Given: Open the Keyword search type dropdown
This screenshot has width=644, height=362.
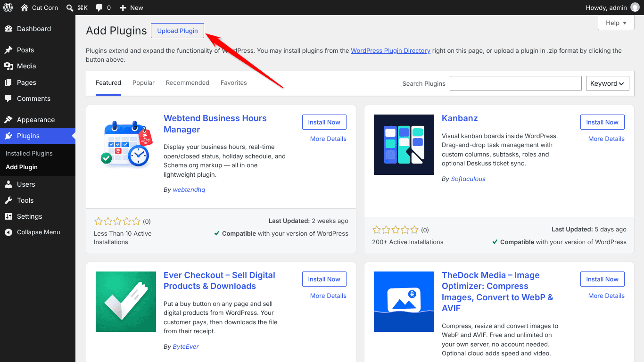Looking at the screenshot, I should pos(608,83).
